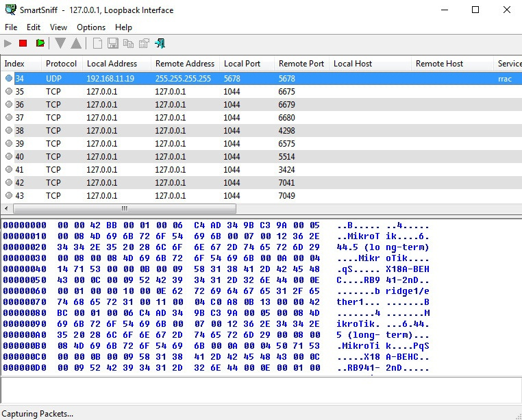Open the Options menu

pyautogui.click(x=91, y=27)
